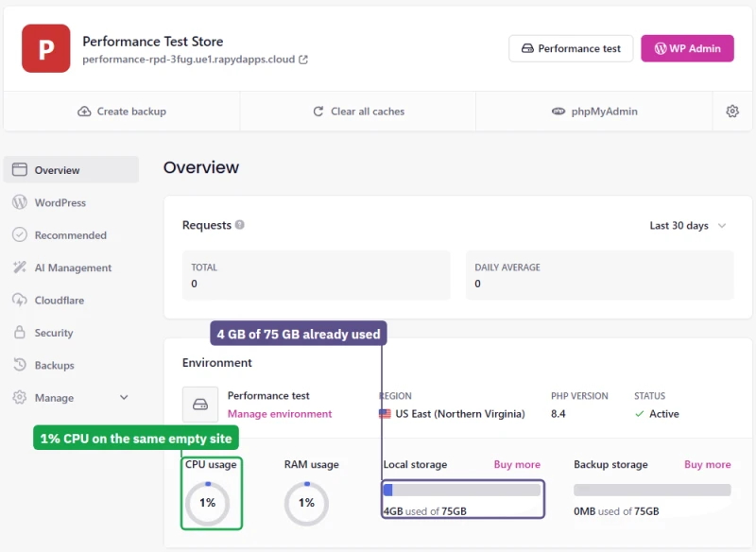Open the site settings gear icon

click(x=732, y=112)
